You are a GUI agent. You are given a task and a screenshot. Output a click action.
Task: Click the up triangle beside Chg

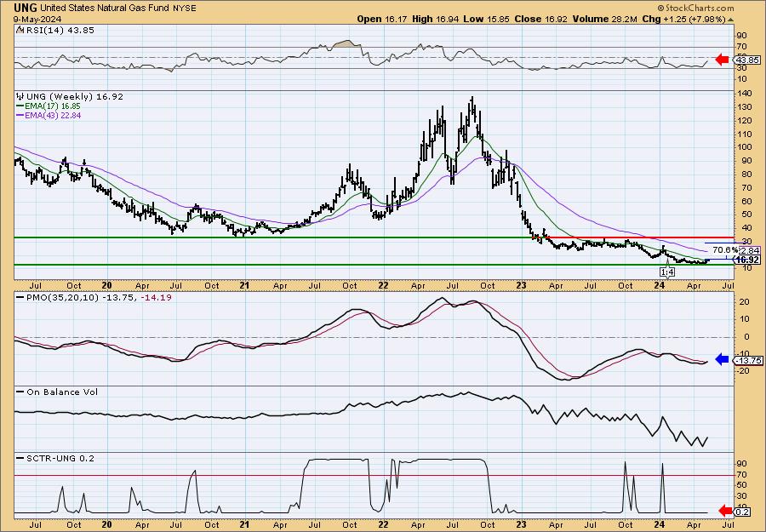731,20
